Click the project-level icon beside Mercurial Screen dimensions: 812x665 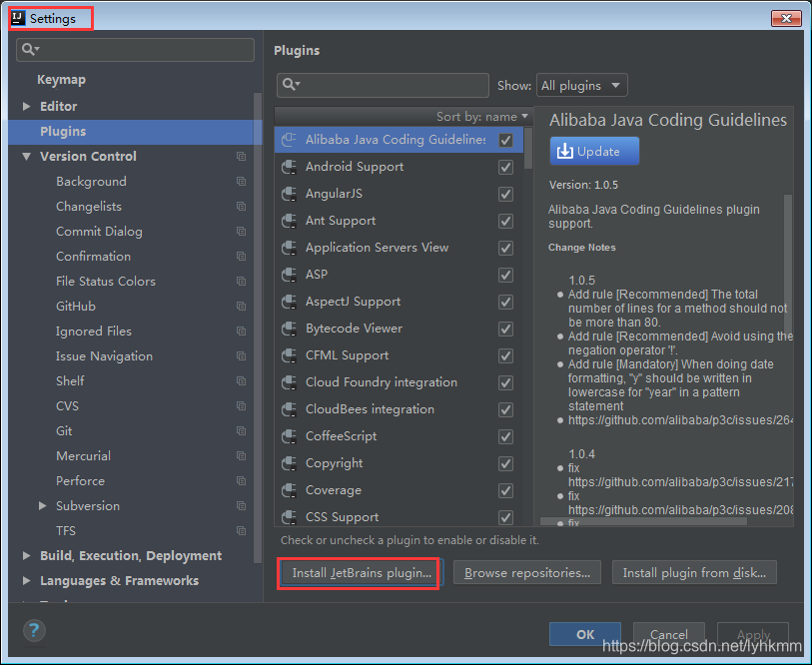click(x=241, y=455)
